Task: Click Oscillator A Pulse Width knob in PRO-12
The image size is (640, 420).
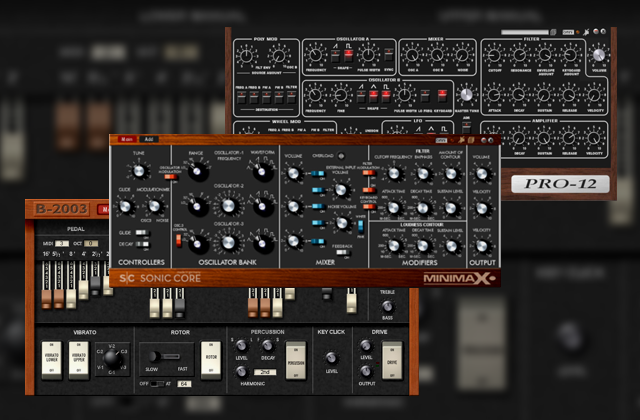Action: (x=369, y=55)
